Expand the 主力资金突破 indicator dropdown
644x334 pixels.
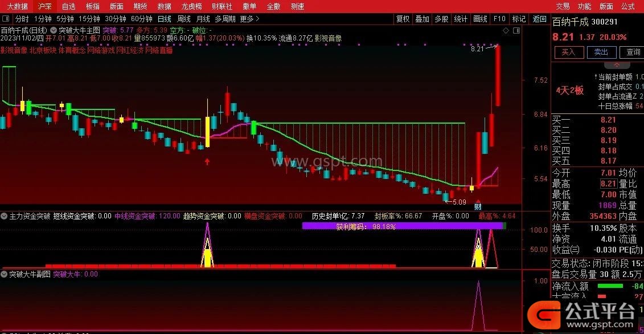5,217
